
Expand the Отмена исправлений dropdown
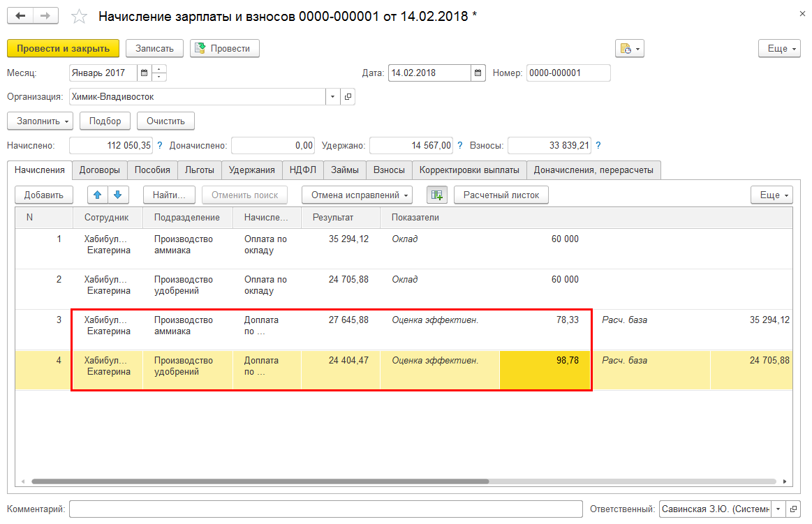coord(357,195)
